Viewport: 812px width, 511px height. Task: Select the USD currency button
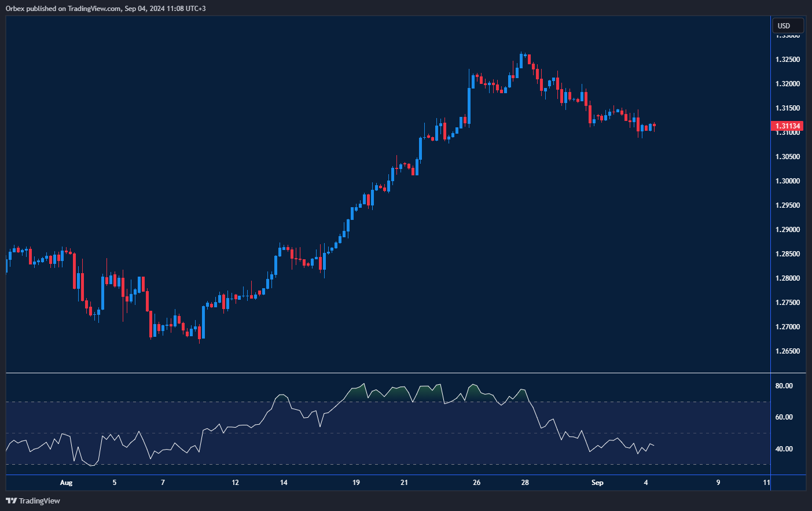pos(787,25)
